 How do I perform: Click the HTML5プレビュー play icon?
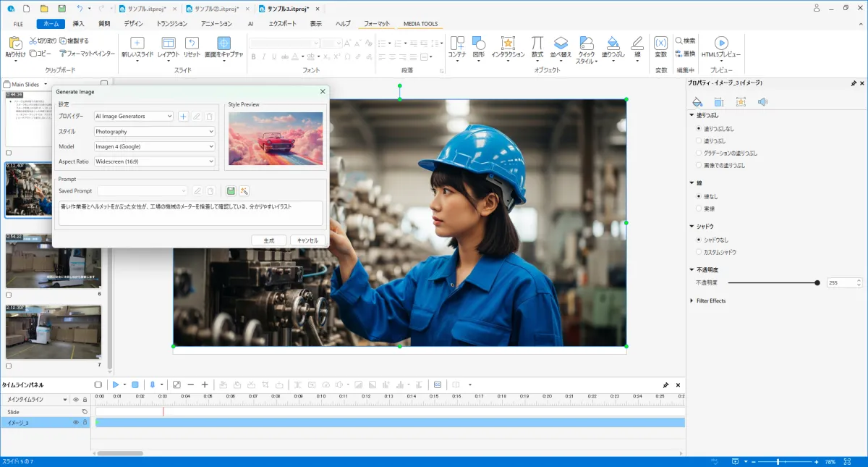coord(720,43)
